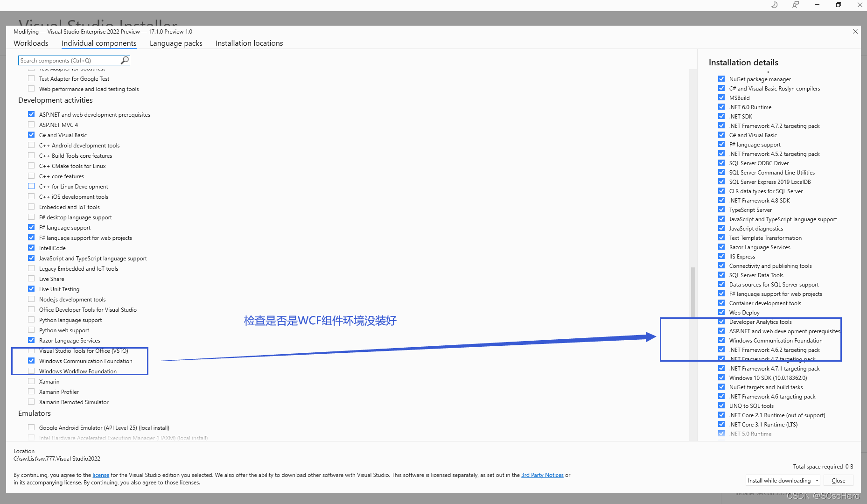Click the components list vertical scrollbar thumb
Image resolution: width=867 pixels, height=504 pixels.
pos(693,293)
